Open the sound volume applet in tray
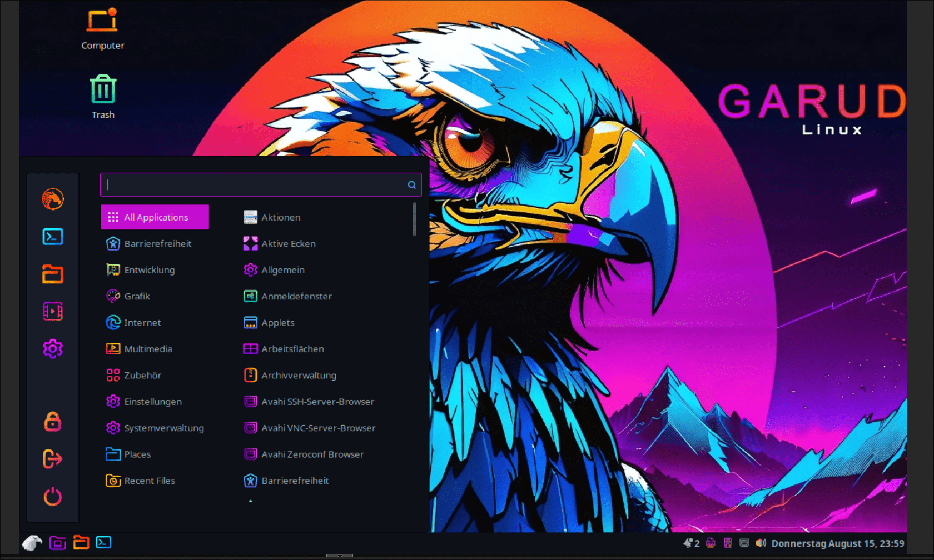Viewport: 934px width, 560px height. 761,543
